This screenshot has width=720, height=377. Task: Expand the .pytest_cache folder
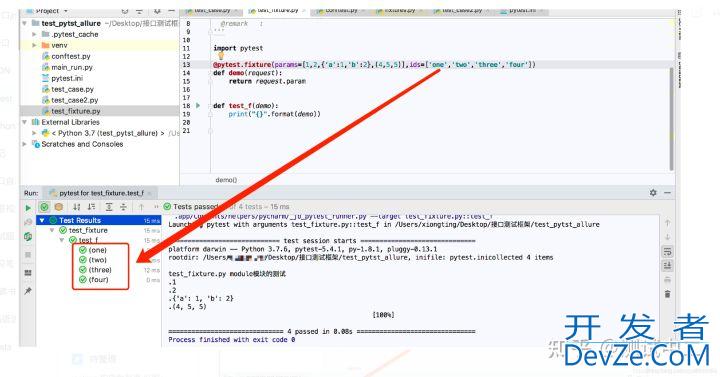pyautogui.click(x=34, y=34)
